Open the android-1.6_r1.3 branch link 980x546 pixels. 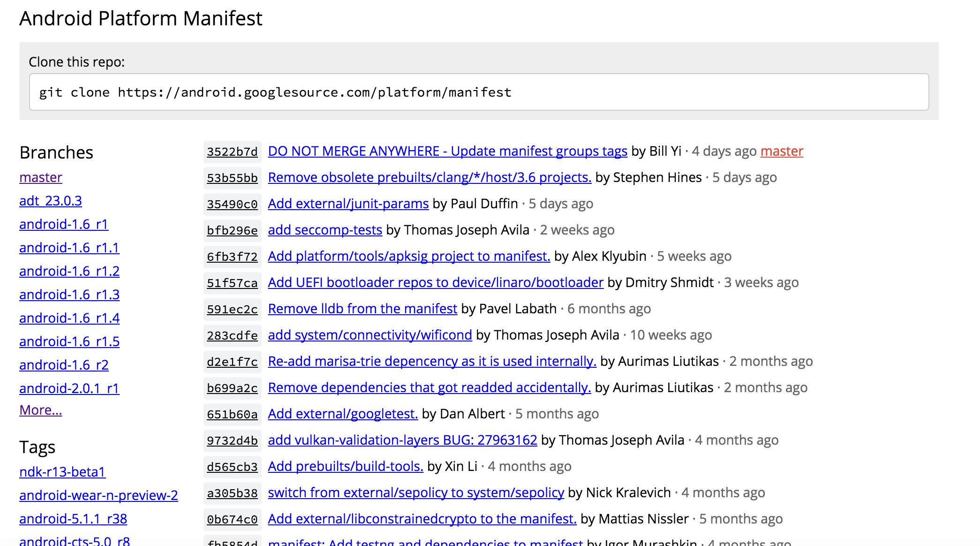tap(69, 295)
